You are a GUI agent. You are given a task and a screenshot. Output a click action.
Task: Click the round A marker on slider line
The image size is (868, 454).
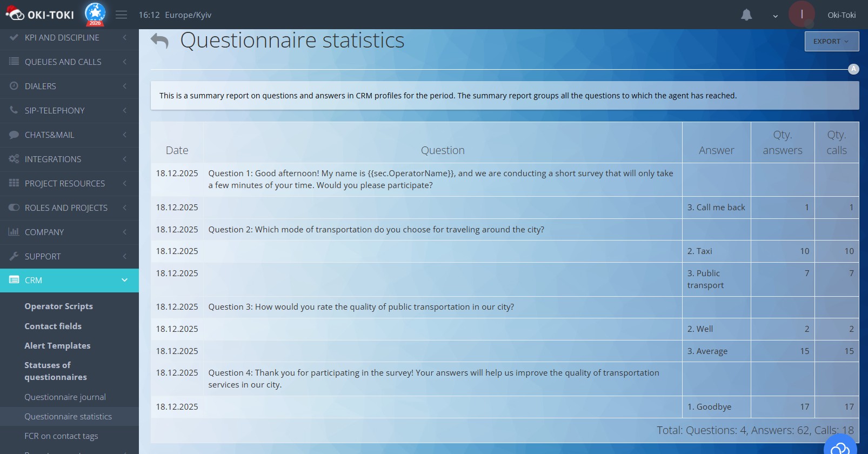tap(853, 69)
